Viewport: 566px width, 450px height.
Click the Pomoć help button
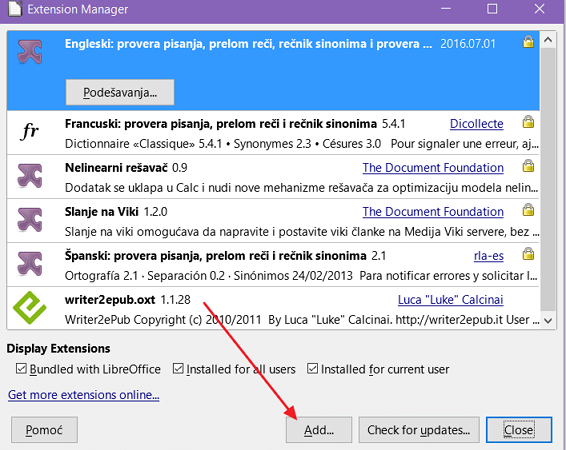(x=44, y=430)
